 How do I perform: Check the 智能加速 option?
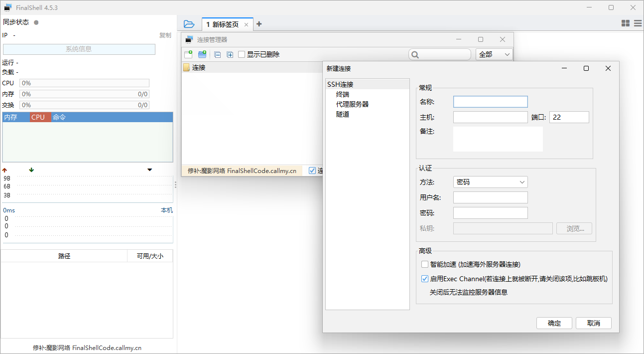tap(425, 264)
